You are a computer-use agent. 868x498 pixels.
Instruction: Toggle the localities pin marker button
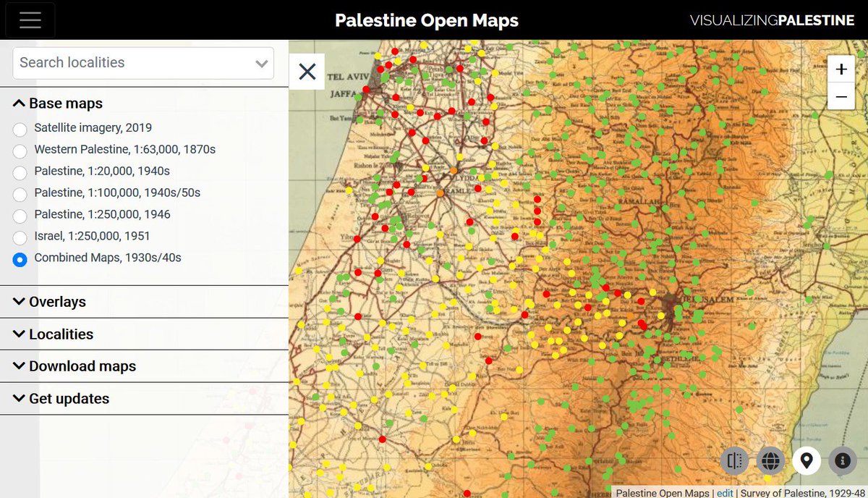coord(807,460)
